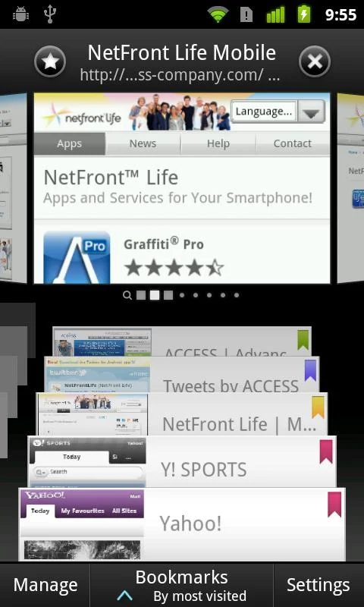Click the Settings button
364x607 pixels.
pyautogui.click(x=318, y=585)
